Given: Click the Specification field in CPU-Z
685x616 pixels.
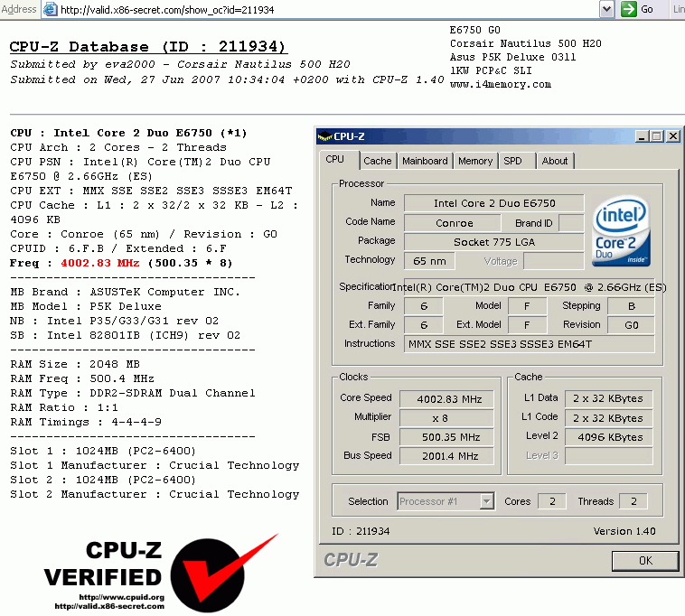Looking at the screenshot, I should pyautogui.click(x=530, y=287).
